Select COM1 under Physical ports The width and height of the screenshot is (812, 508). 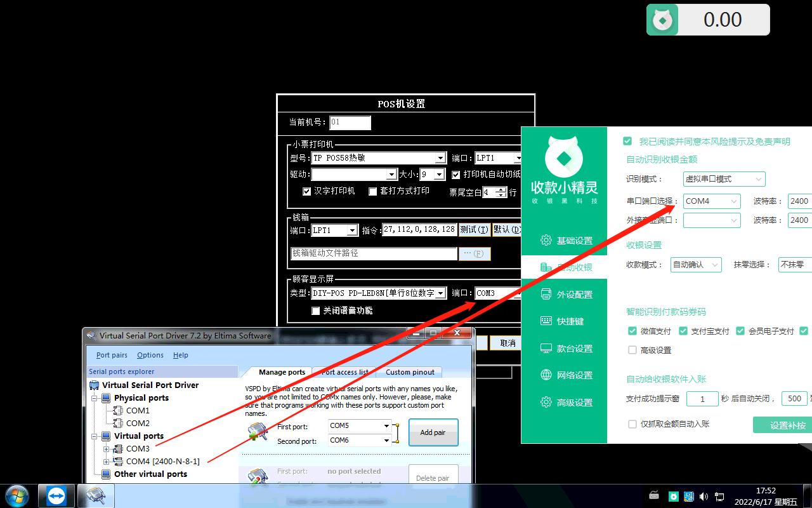tap(138, 410)
